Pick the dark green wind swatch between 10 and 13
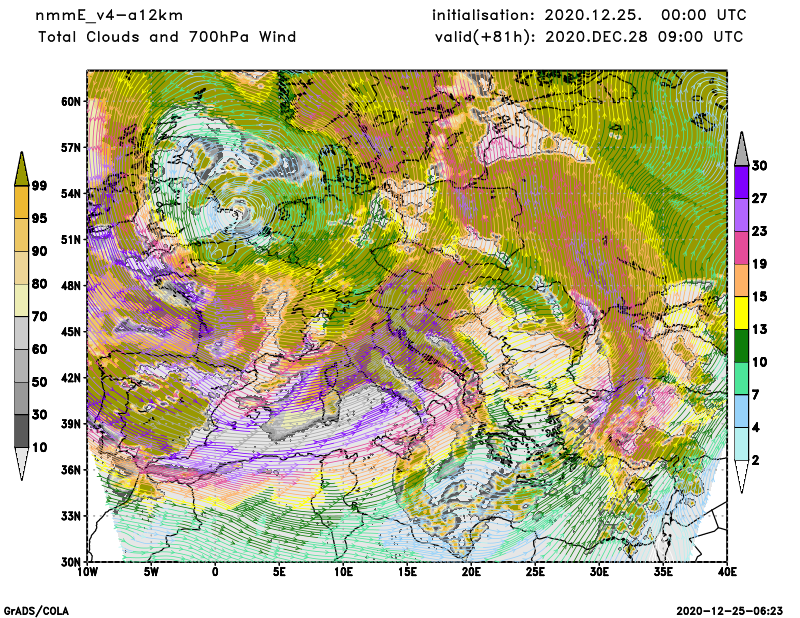 pos(741,347)
